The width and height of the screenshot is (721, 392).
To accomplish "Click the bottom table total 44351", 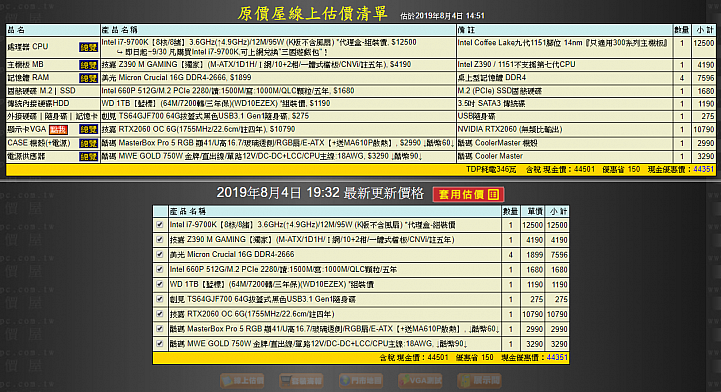I will (557, 357).
